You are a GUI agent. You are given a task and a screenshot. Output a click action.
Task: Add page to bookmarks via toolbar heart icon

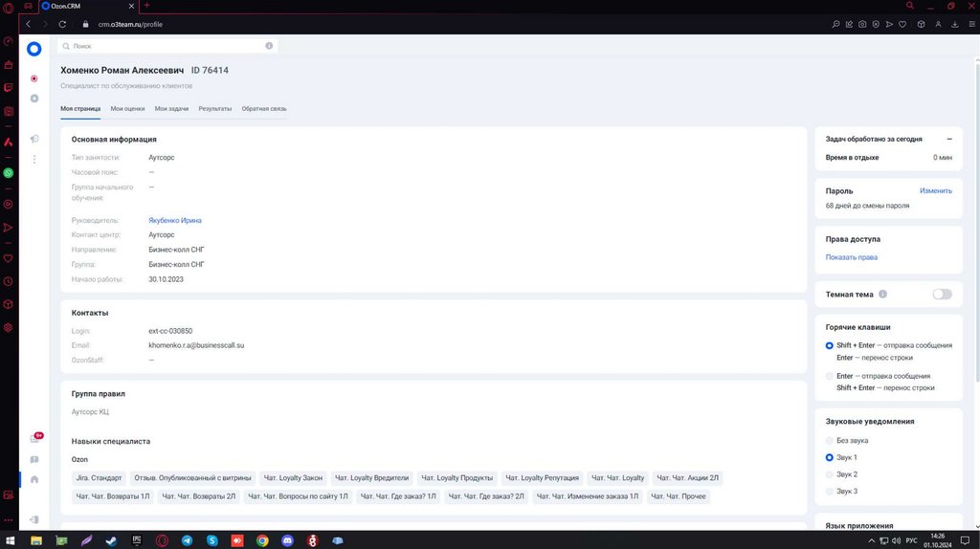902,24
